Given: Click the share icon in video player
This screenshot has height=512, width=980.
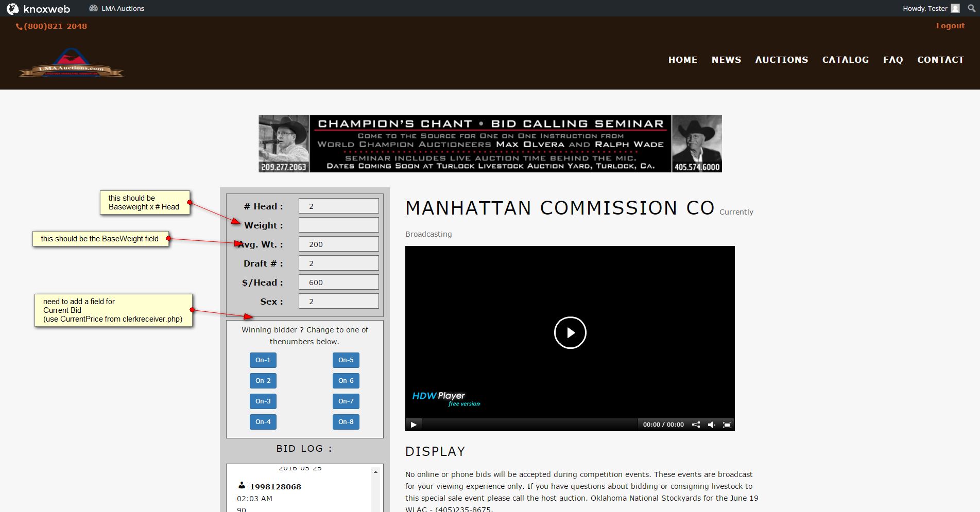Looking at the screenshot, I should tap(696, 425).
